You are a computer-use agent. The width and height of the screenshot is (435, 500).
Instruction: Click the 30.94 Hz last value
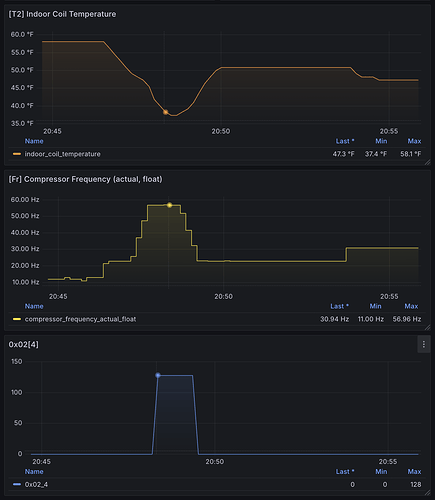click(335, 319)
